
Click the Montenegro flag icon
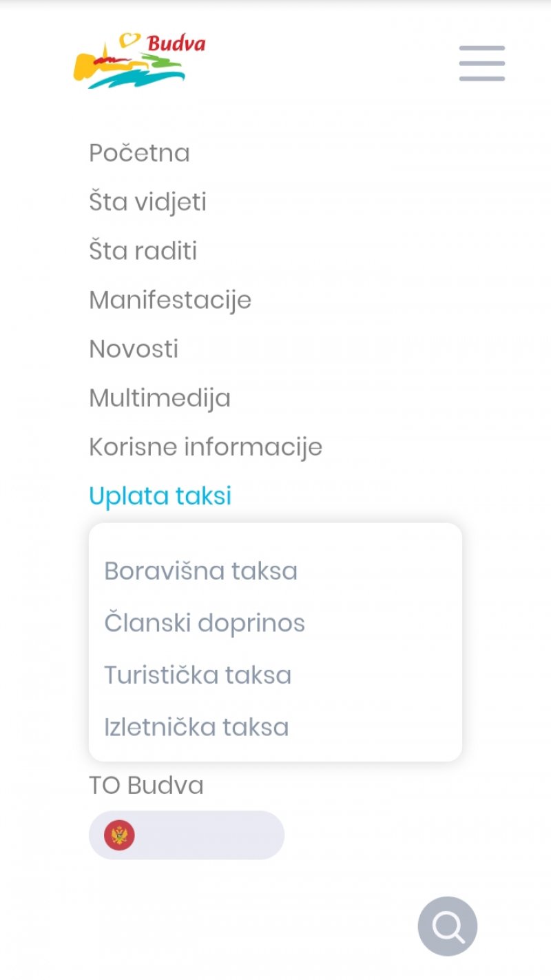pyautogui.click(x=119, y=835)
